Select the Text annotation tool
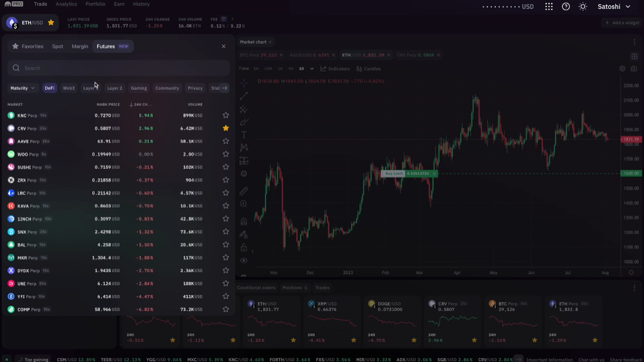Image resolution: width=644 pixels, height=362 pixels. pos(244,135)
